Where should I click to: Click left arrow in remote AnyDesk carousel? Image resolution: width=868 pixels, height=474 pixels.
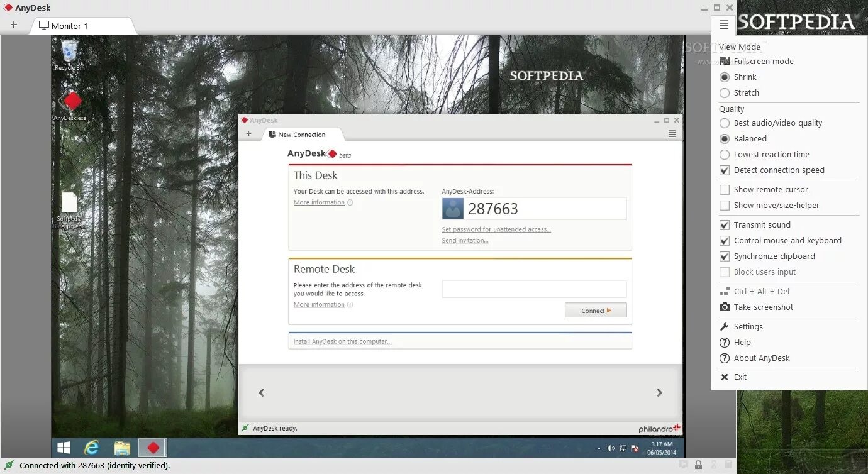[x=262, y=392]
